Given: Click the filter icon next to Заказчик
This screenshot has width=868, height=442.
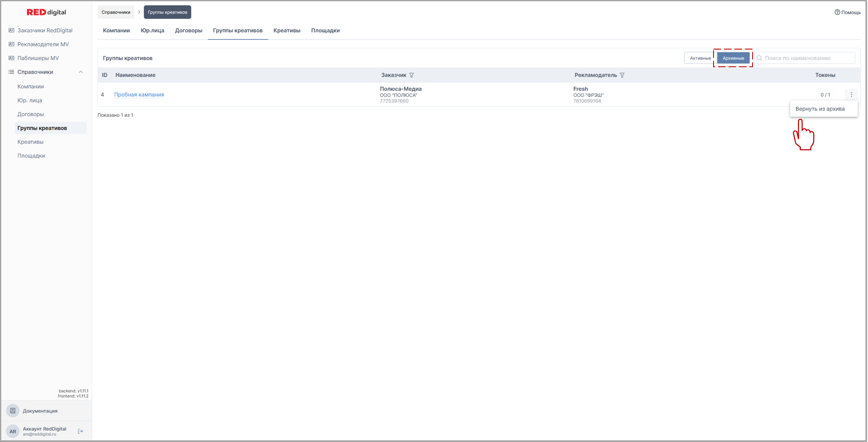Looking at the screenshot, I should (x=411, y=75).
